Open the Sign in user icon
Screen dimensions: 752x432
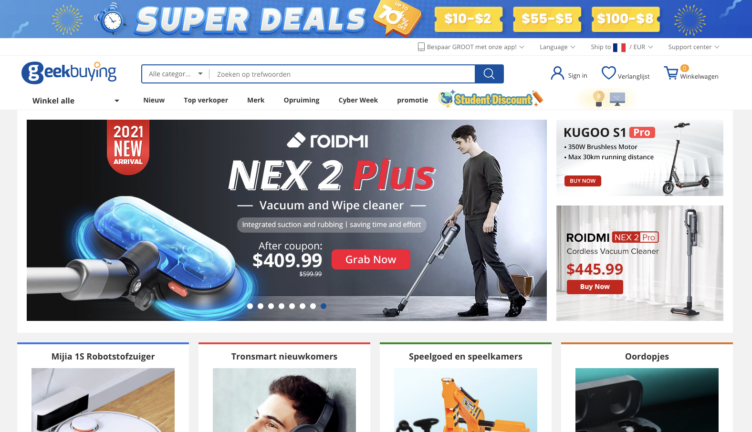[x=557, y=73]
